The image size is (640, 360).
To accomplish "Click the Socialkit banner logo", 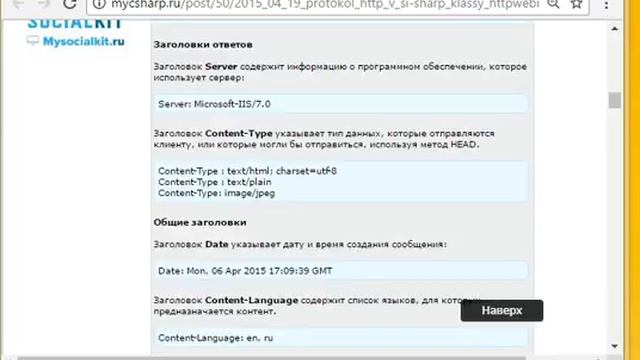I will click(75, 24).
